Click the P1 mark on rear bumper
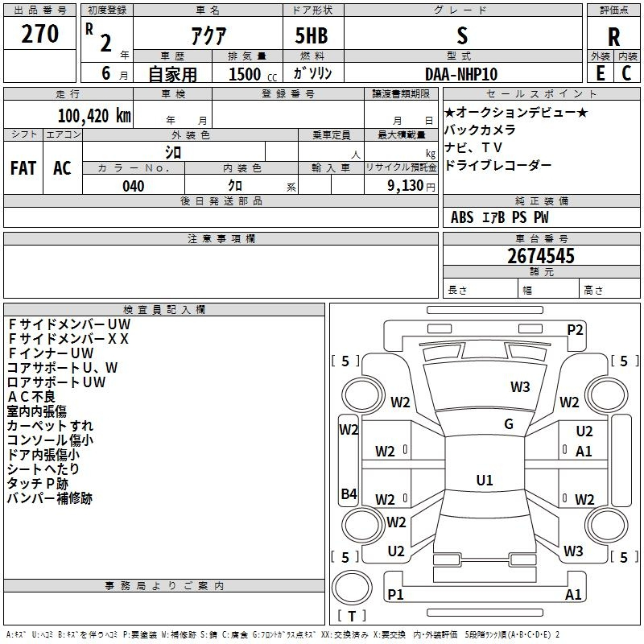Viewport: 644px width, 644px height. (x=395, y=594)
